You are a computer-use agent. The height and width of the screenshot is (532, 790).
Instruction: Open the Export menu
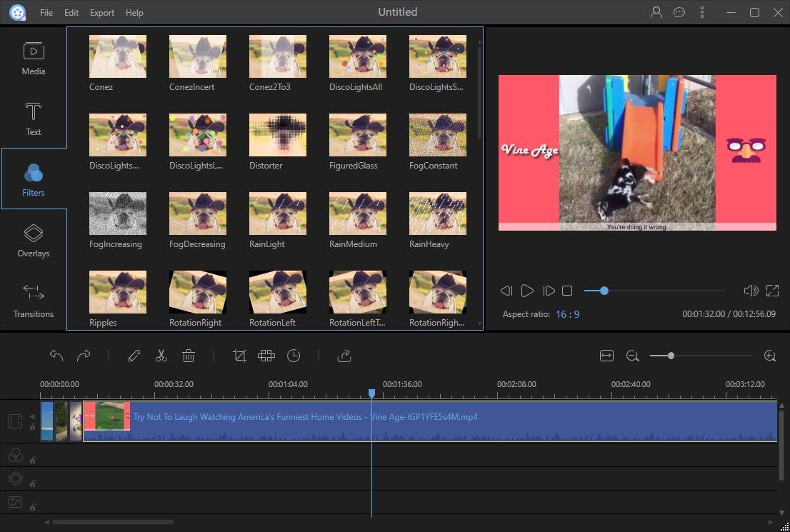(x=101, y=13)
